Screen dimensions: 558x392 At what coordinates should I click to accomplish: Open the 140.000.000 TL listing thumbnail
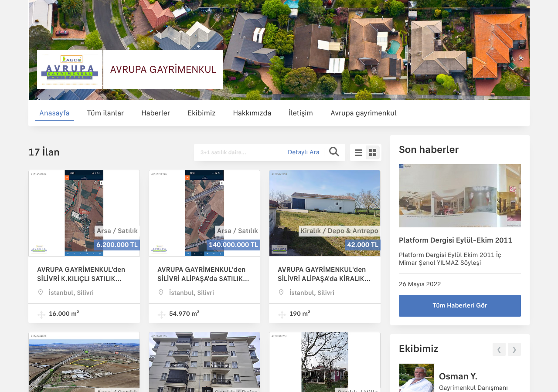tap(204, 213)
